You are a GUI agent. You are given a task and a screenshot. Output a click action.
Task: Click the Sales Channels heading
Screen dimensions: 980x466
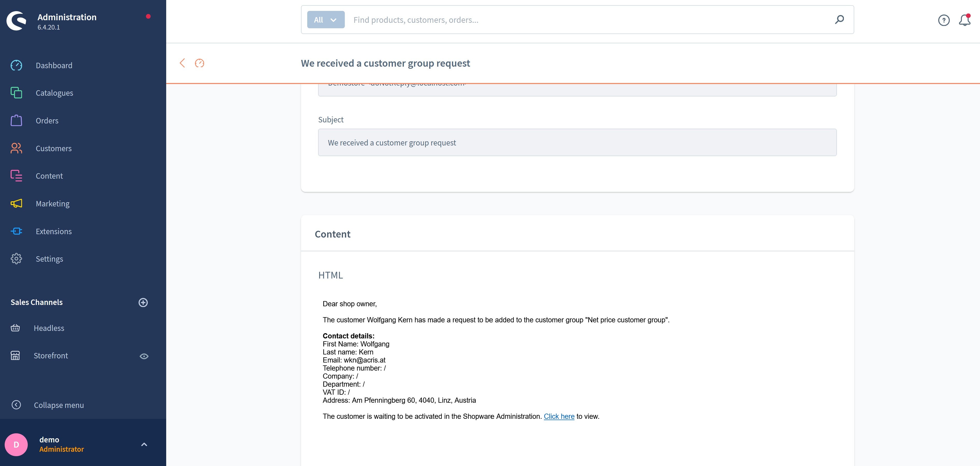pyautogui.click(x=37, y=302)
